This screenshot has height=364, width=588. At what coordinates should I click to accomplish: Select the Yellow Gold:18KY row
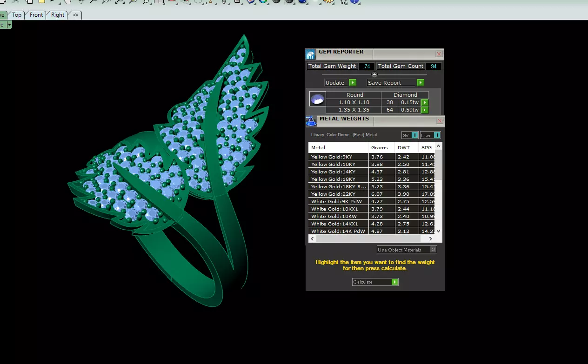[x=372, y=179]
